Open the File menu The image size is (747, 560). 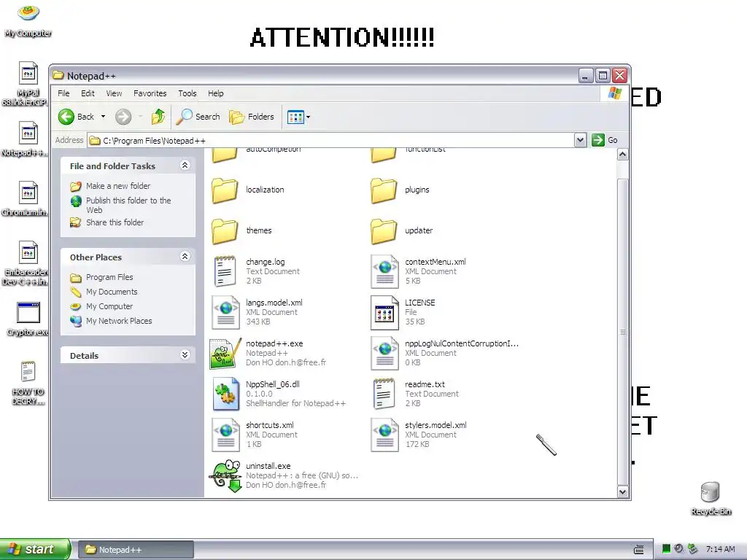tap(63, 93)
